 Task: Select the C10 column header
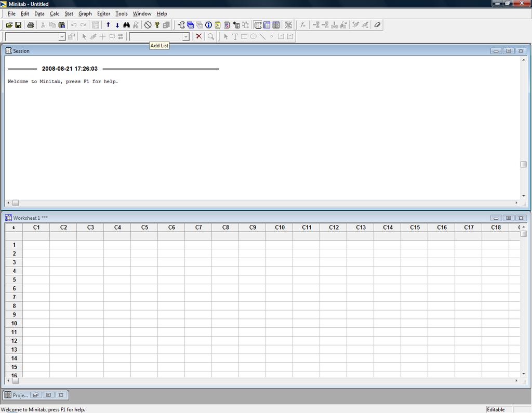(280, 228)
